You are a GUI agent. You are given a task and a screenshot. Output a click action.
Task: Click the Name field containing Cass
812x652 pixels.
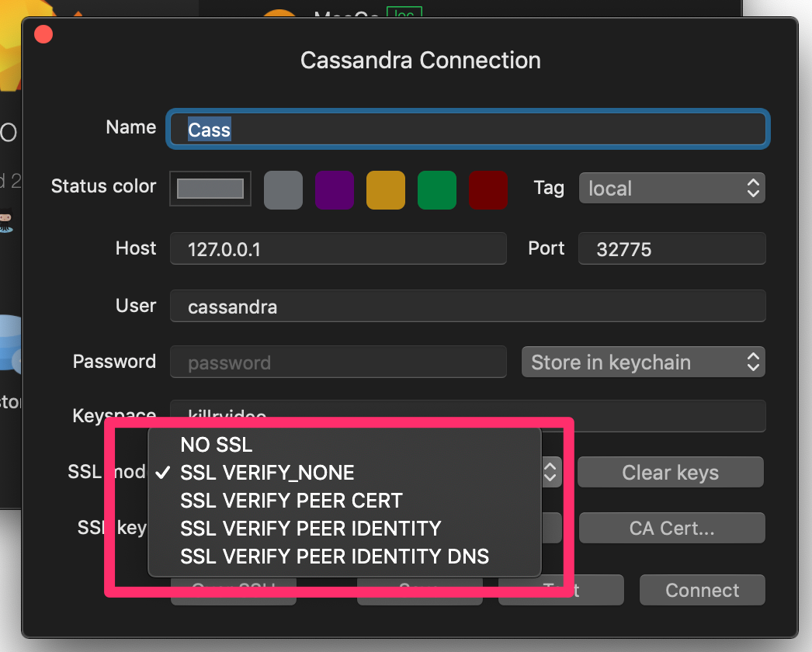(x=466, y=129)
